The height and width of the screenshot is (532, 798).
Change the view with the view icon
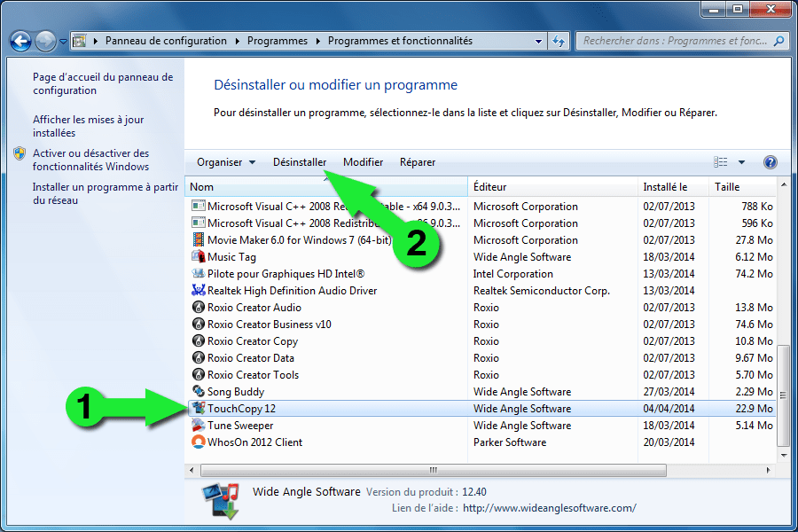coord(720,162)
